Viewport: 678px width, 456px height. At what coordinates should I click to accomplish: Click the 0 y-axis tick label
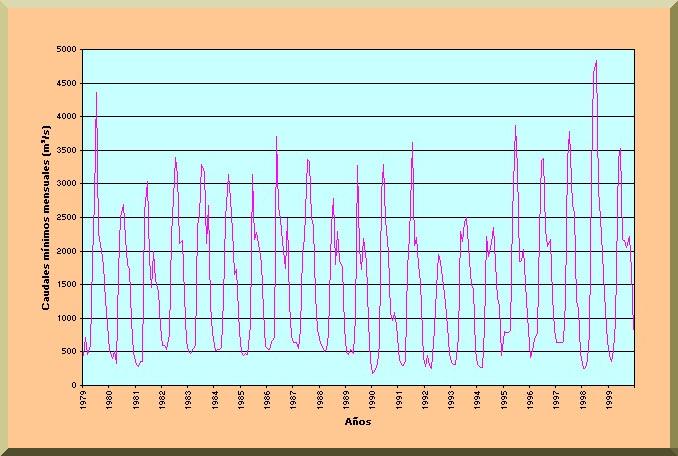coord(75,386)
